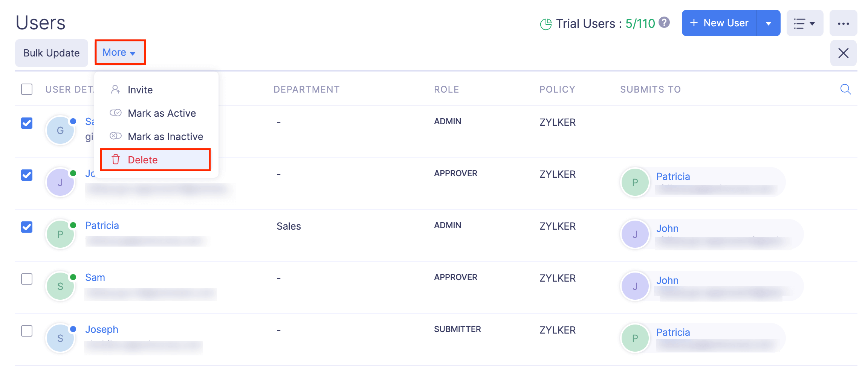Click the Trial Users pie chart icon
This screenshot has height=381, width=868.
point(546,24)
